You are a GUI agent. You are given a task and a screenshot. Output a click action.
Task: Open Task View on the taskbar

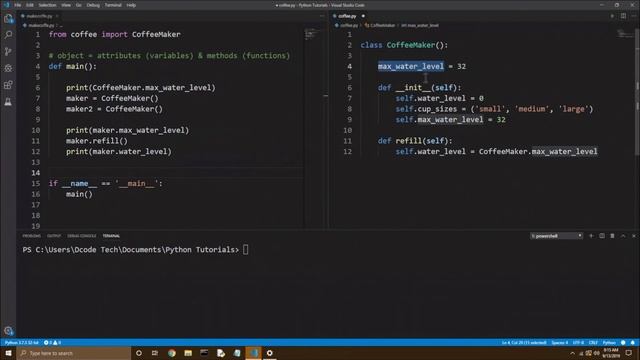tap(155, 353)
